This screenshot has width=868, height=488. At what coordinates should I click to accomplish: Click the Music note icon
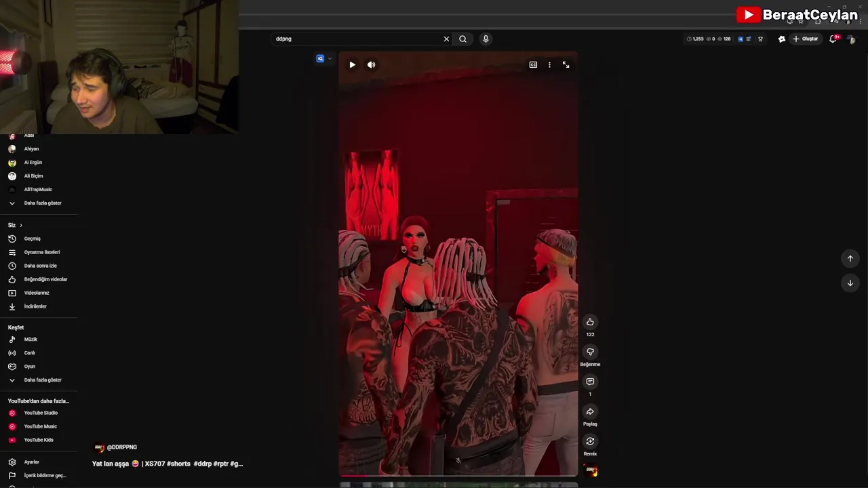coord(12,339)
